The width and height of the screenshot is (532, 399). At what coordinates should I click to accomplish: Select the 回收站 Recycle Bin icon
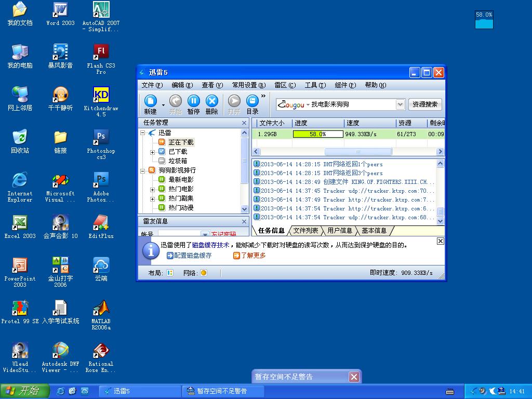click(20, 142)
